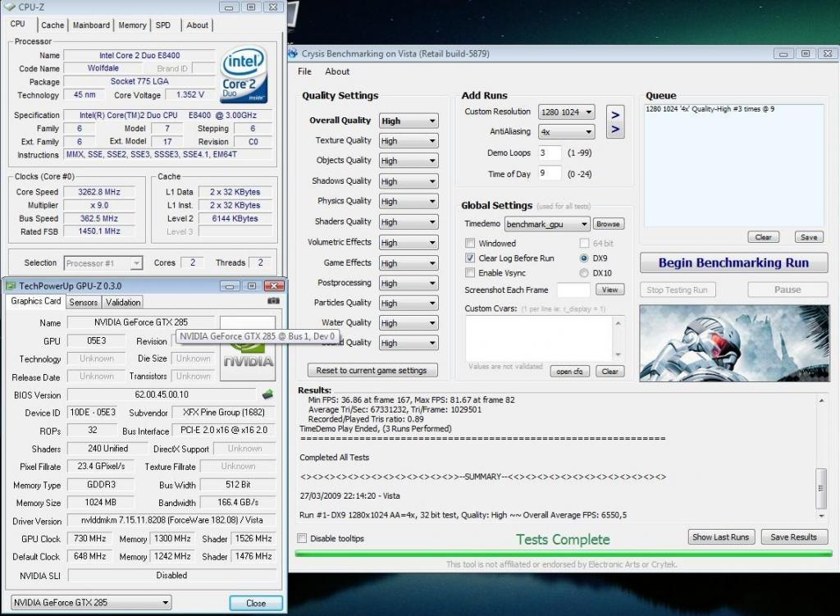The width and height of the screenshot is (840, 616).
Task: Turn on Enable Vsync
Action: 470,272
